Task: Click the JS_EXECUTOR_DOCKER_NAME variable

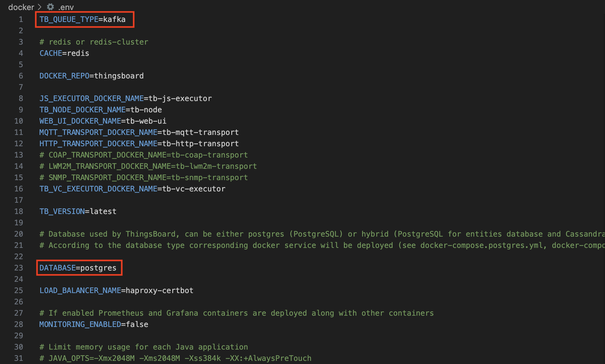Action: (x=91, y=99)
